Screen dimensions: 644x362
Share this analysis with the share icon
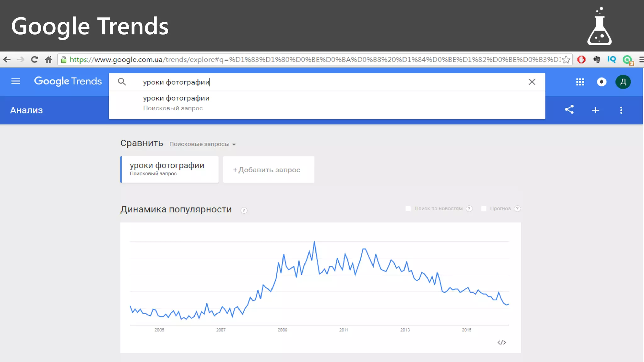569,110
